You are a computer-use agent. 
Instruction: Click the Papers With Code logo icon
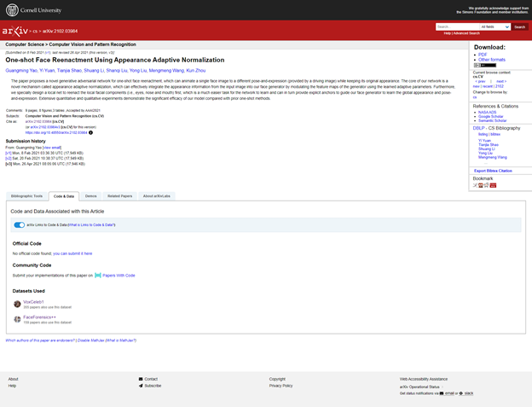click(98, 275)
